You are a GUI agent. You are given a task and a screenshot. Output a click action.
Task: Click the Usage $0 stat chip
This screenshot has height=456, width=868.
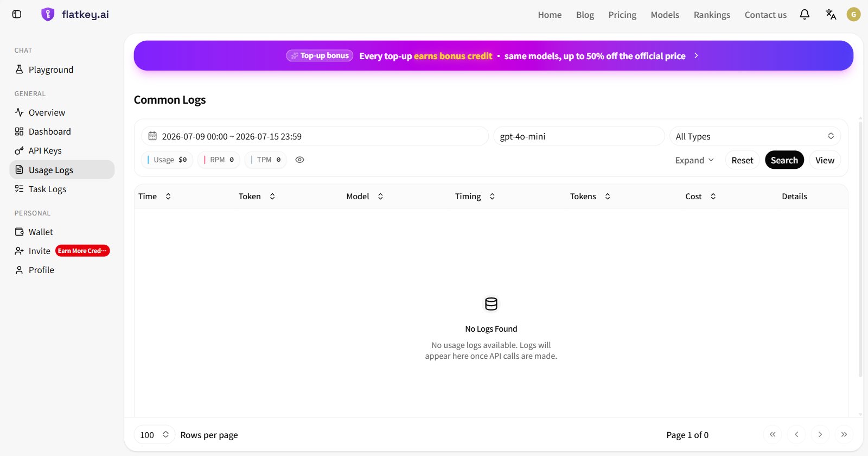[167, 160]
